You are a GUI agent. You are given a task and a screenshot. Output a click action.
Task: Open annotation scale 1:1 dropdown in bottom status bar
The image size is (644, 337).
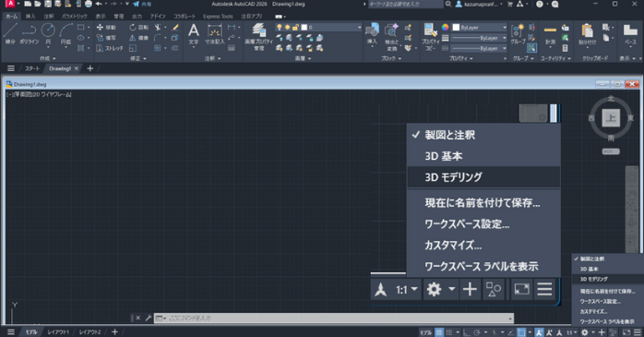point(572,332)
